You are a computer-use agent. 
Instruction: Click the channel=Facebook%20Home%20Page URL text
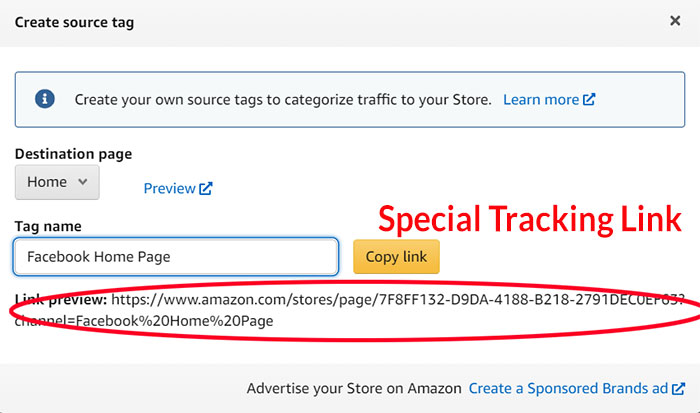144,321
